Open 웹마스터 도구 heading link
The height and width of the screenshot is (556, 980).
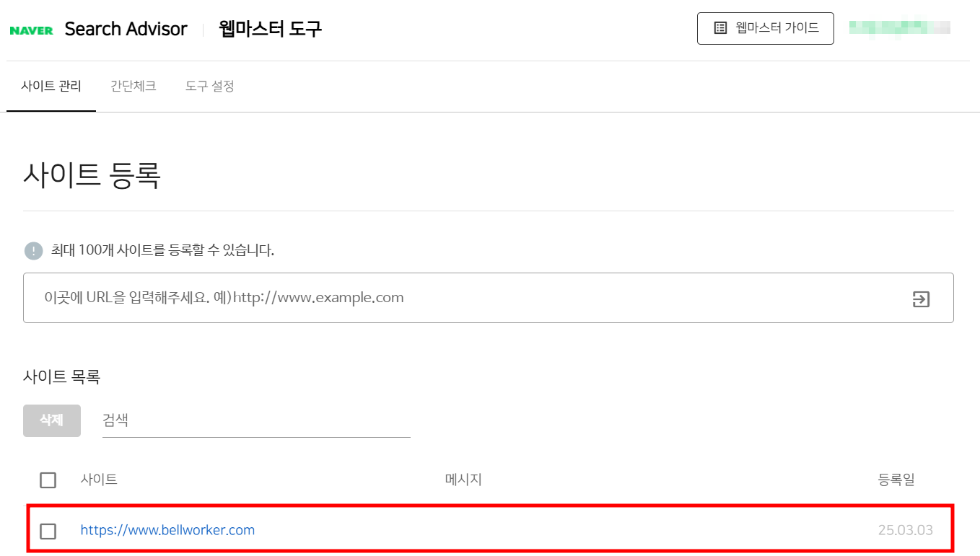[270, 29]
